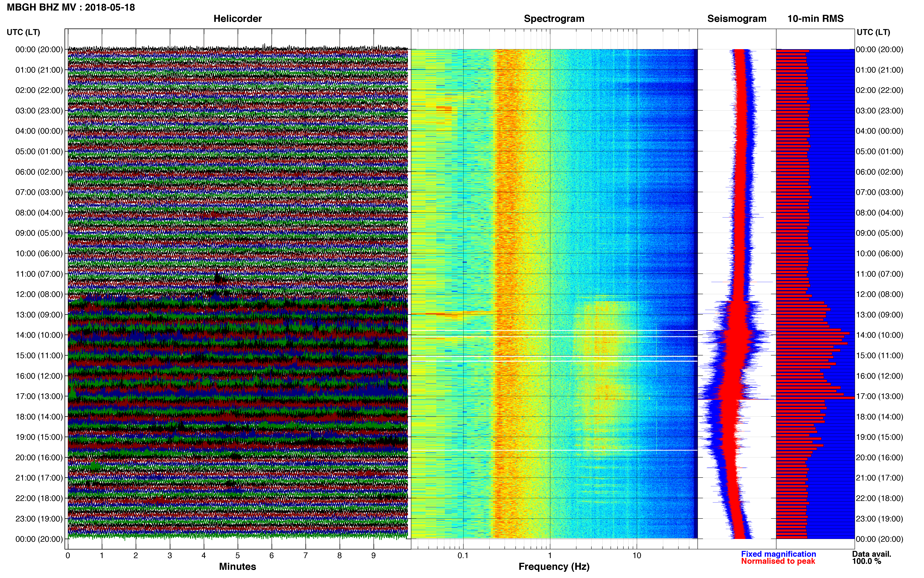Click the 7 tick on the Minutes axis
The height and width of the screenshot is (578, 924).
point(306,555)
